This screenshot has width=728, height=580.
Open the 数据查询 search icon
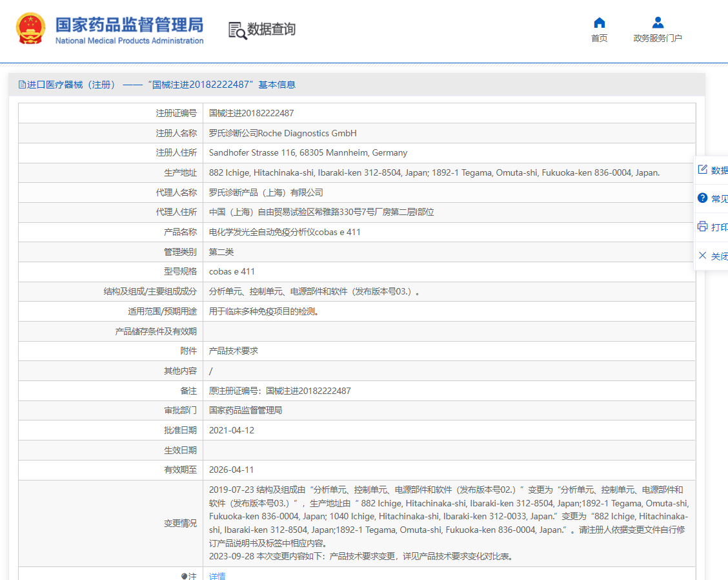point(238,30)
